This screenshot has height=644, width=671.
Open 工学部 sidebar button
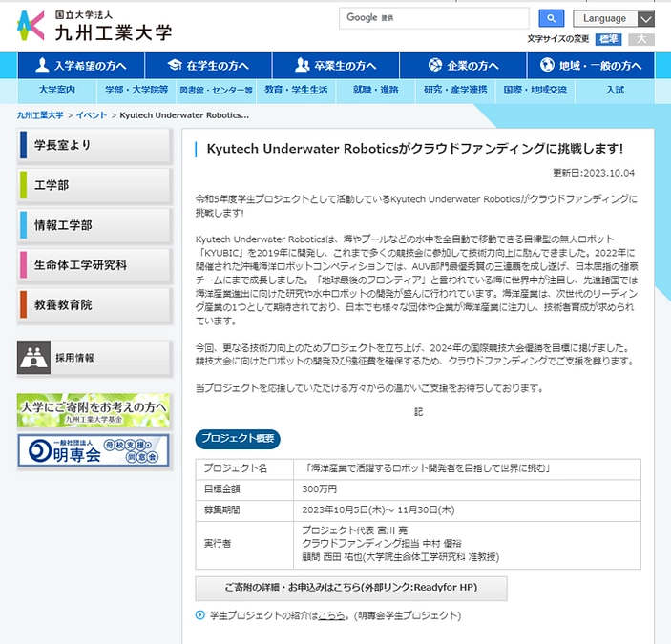(x=94, y=185)
